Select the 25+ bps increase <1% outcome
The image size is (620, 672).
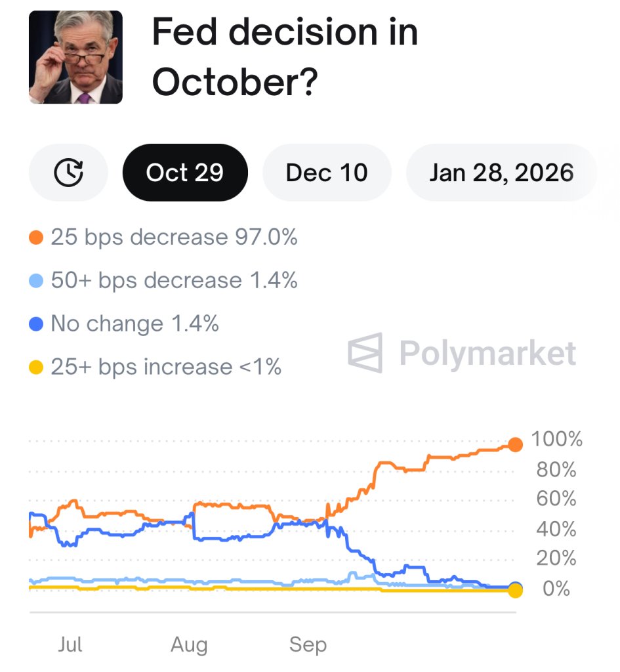[x=166, y=367]
